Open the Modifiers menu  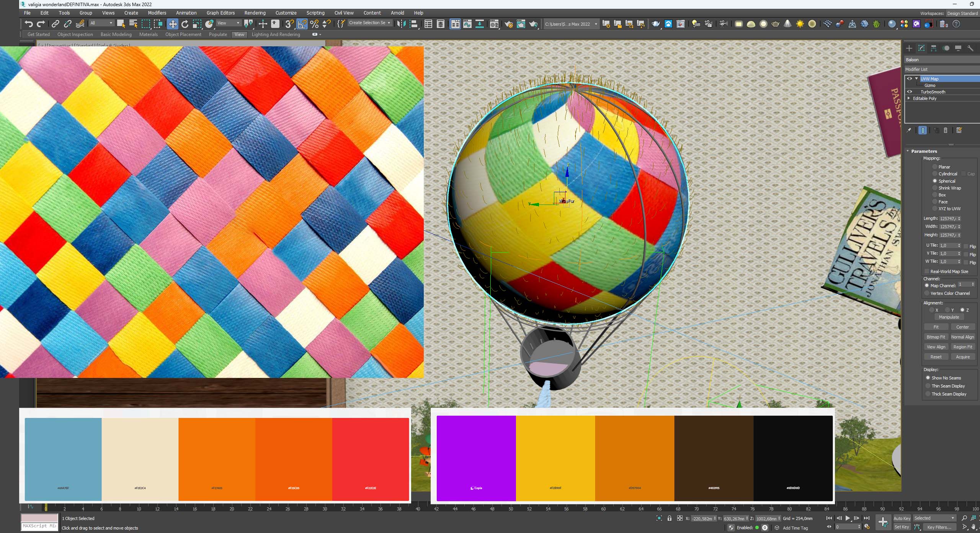157,13
